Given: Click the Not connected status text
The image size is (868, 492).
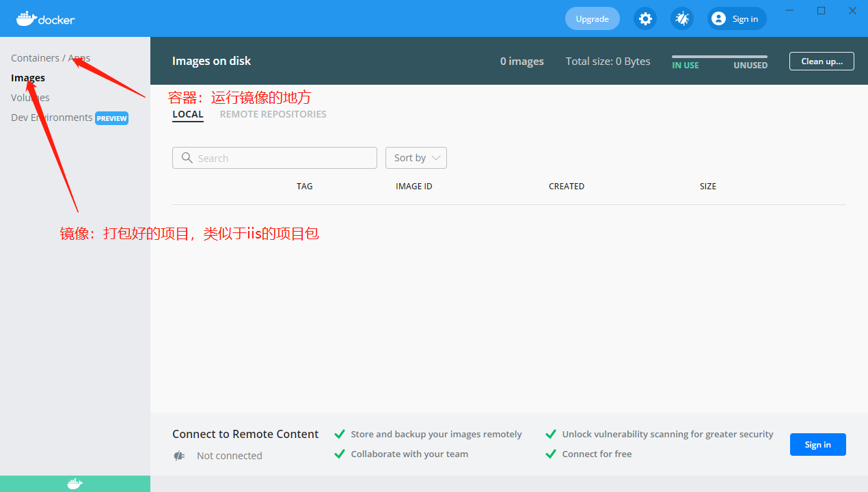Looking at the screenshot, I should tap(230, 456).
